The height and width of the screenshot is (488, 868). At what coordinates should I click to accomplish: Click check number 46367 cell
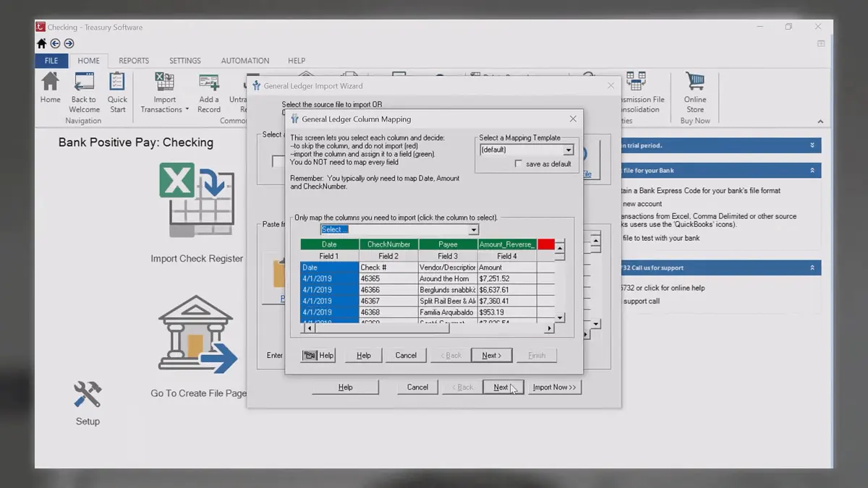[x=388, y=301]
